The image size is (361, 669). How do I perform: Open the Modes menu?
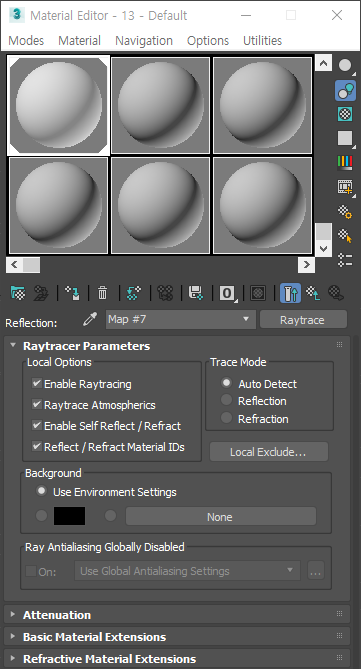click(x=26, y=41)
